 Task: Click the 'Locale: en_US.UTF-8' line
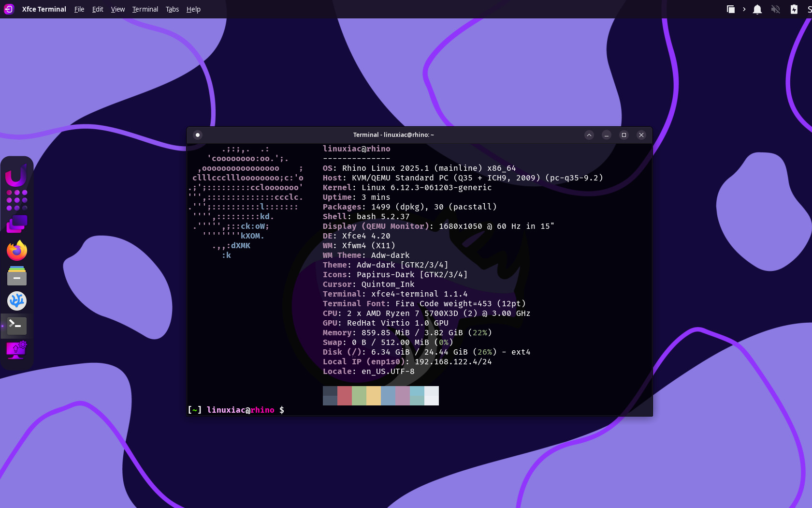369,372
